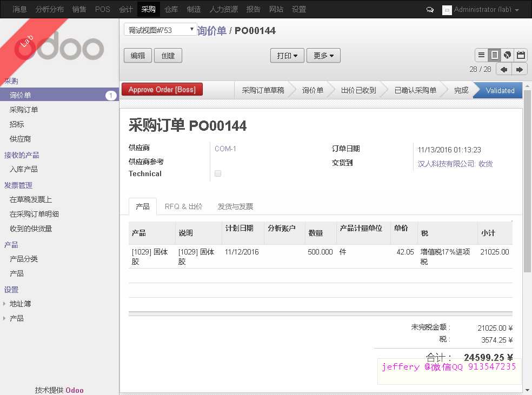Open the 制造 top menu
This screenshot has width=532, height=395.
pos(194,9)
